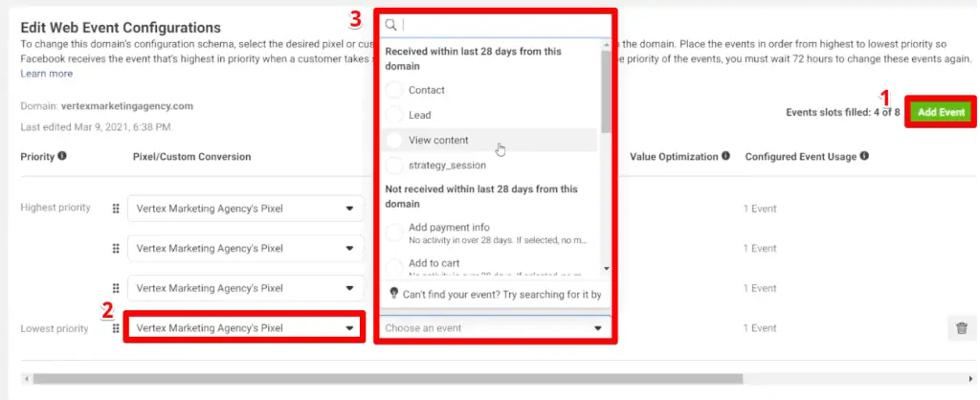Click the third row drag handle icon
Screen dimensions: 980x400
116,288
